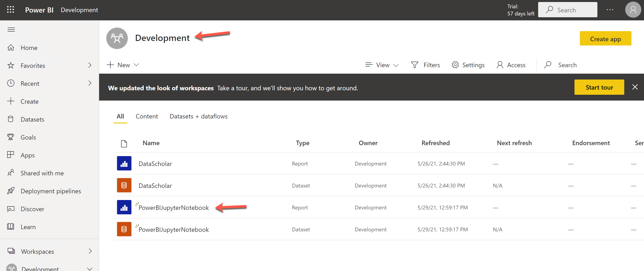Open workspace Settings gear icon
This screenshot has height=271, width=644.
coord(455,65)
